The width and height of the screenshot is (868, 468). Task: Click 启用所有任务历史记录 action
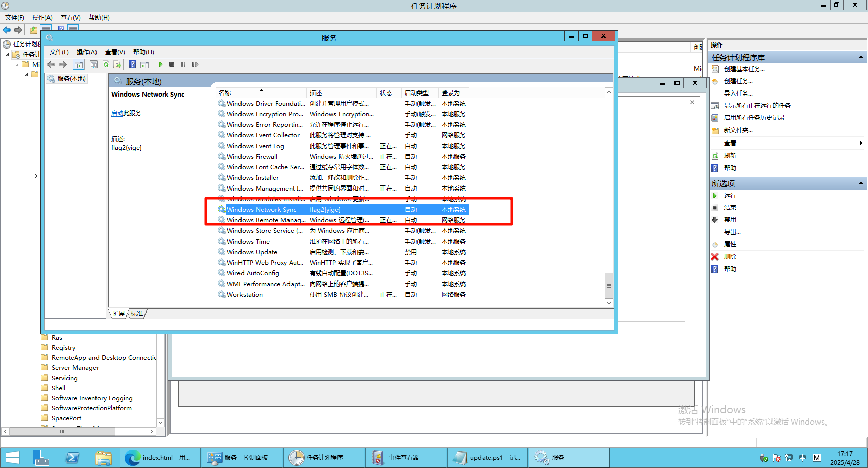click(x=754, y=118)
